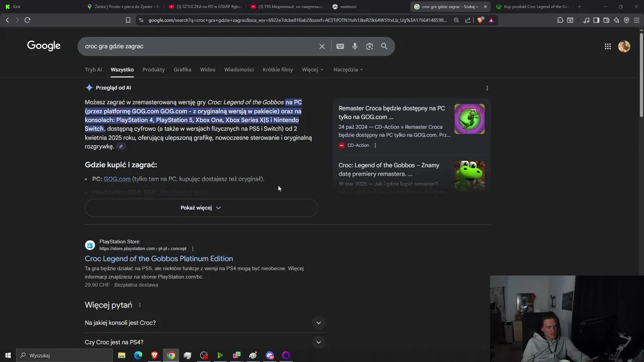Open the Google account avatar
Image resolution: width=644 pixels, height=362 pixels.
pos(624,46)
